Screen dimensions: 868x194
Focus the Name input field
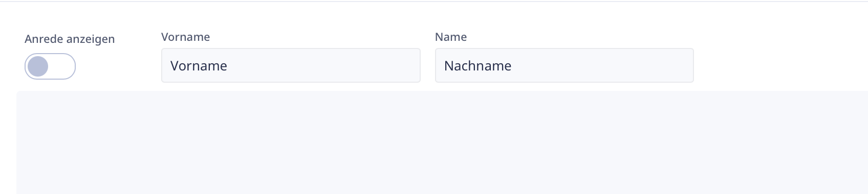(564, 65)
